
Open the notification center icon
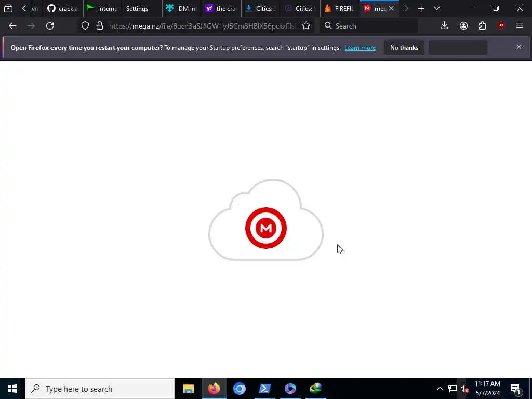(515, 389)
